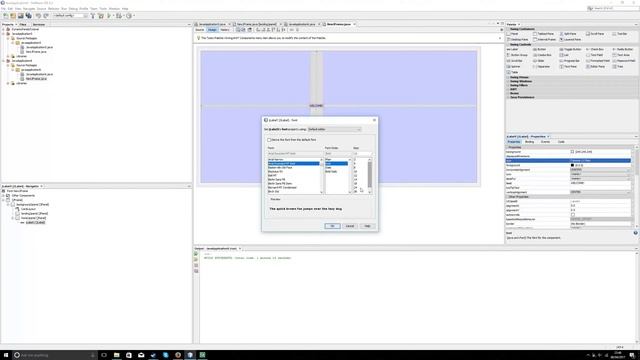The height and width of the screenshot is (360, 640).
Task: Click the taskbar search box
Action: (54, 355)
